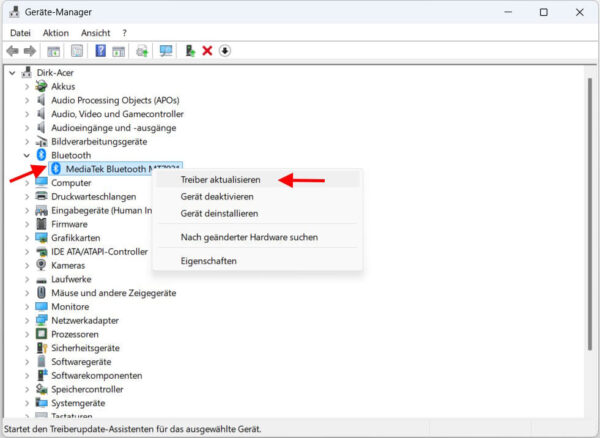600x438 pixels.
Task: Expand the Grafikkarten category
Action: point(27,238)
